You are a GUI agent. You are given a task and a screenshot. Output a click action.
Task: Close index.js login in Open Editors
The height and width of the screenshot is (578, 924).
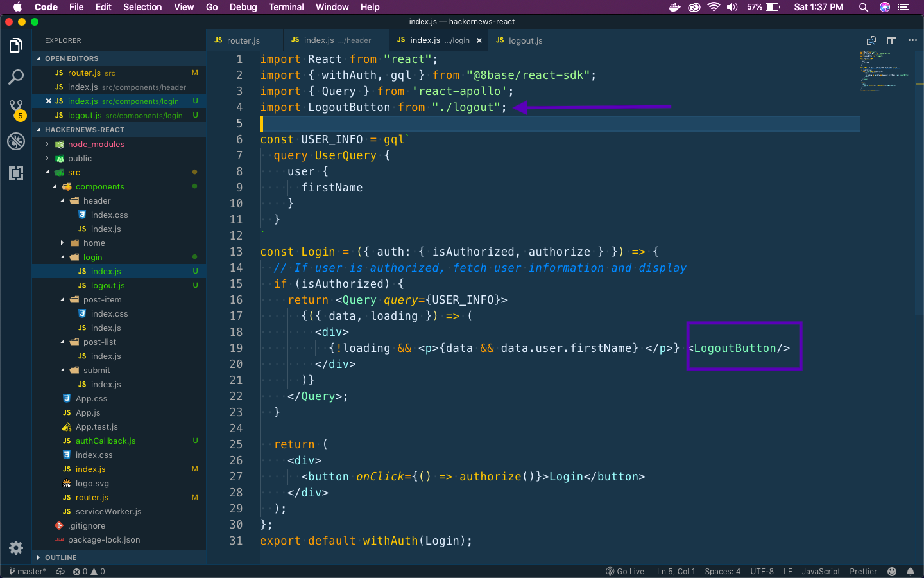tap(49, 101)
